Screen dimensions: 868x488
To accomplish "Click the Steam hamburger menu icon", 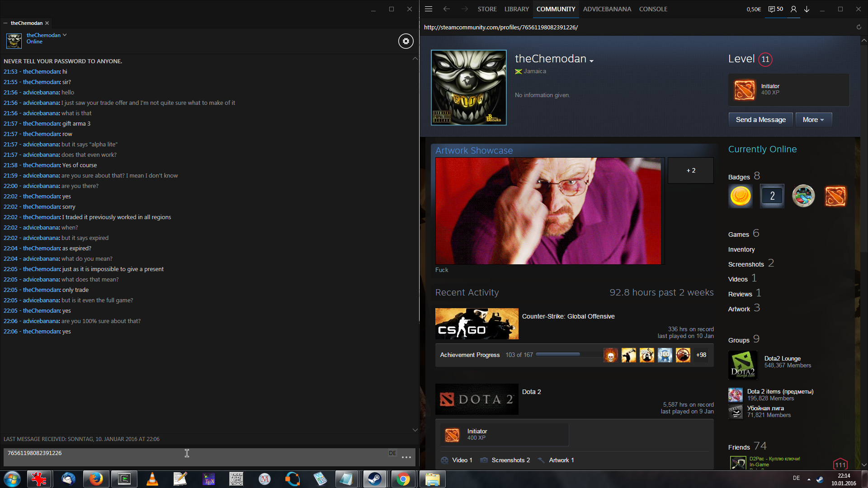I will tap(429, 9).
